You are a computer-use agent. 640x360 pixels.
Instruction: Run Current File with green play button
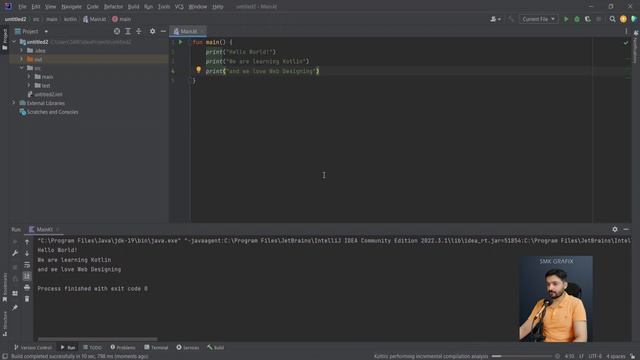click(x=566, y=19)
